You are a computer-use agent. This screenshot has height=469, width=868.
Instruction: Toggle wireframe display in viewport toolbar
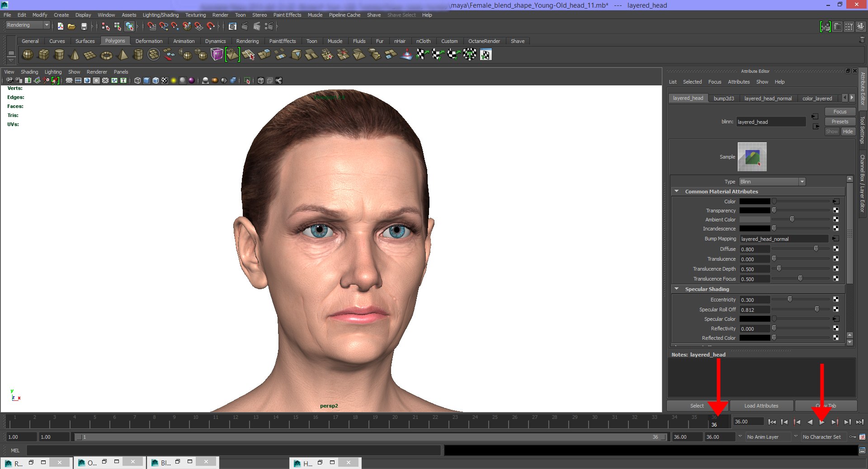137,80
